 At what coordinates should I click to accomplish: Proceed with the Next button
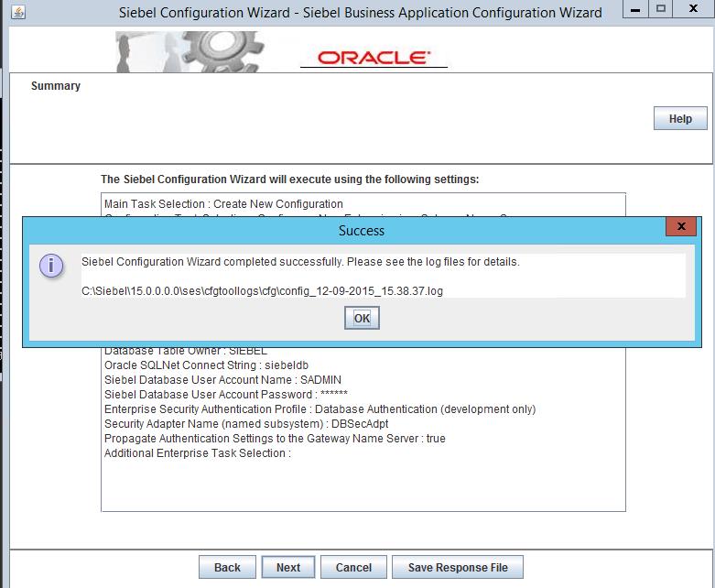288,567
